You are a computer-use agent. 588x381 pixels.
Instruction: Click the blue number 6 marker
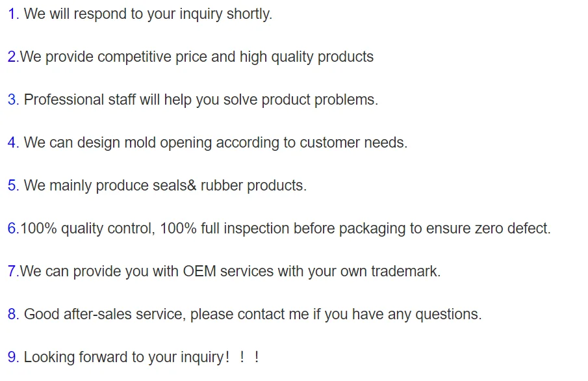pyautogui.click(x=12, y=229)
